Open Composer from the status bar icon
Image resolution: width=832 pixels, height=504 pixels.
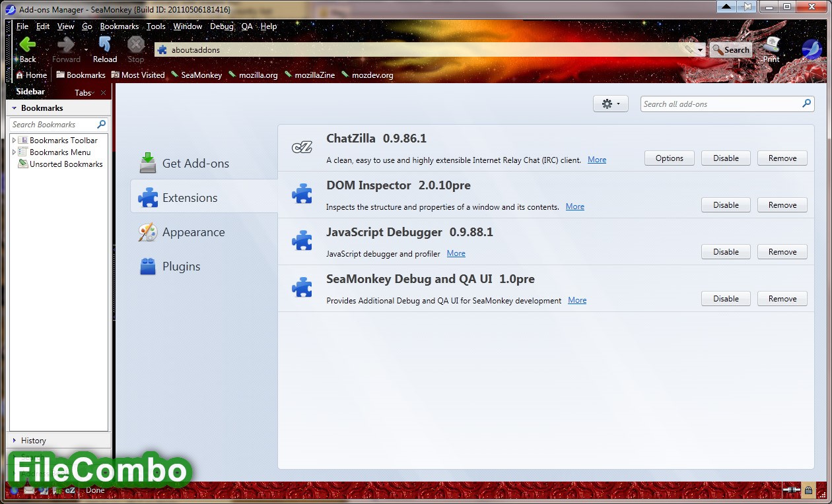tap(43, 490)
